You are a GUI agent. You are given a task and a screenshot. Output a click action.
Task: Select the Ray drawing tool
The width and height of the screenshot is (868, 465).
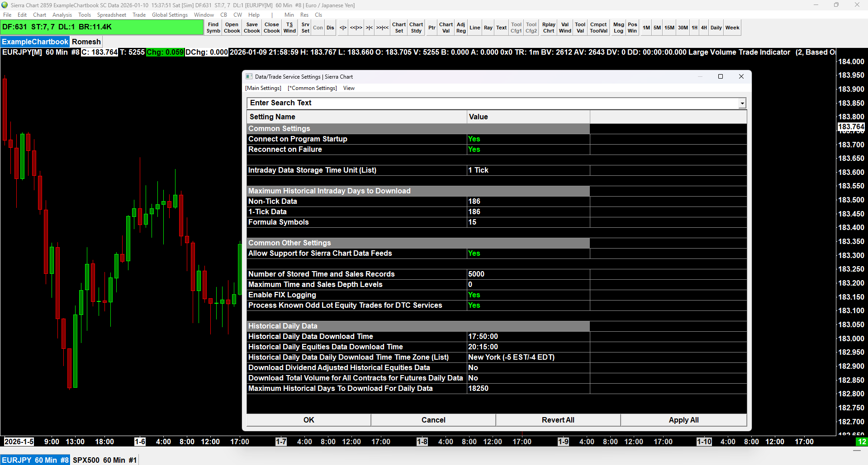coord(488,28)
